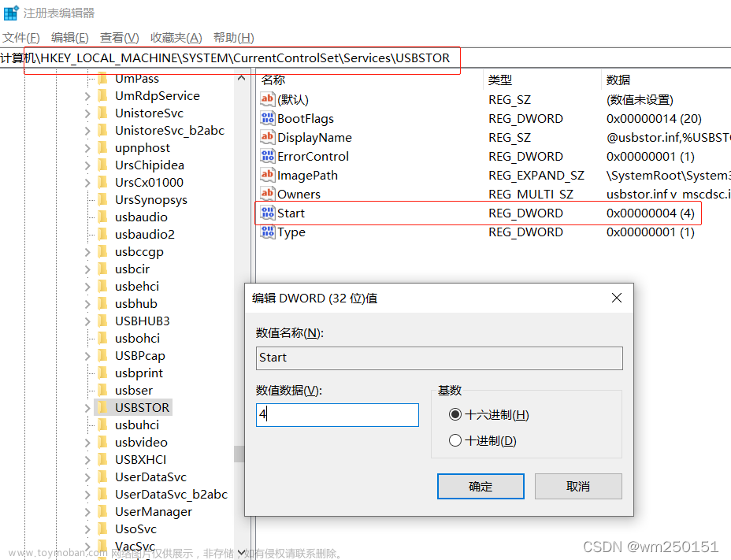731x560 pixels.
Task: Open the 编辑(E) menu
Action: (x=70, y=37)
